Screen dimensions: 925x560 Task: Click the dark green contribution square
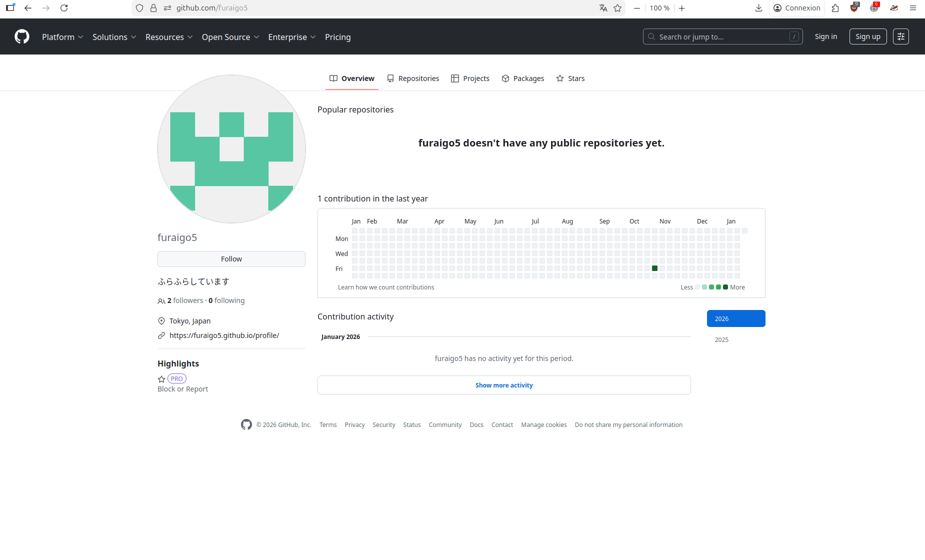point(654,268)
